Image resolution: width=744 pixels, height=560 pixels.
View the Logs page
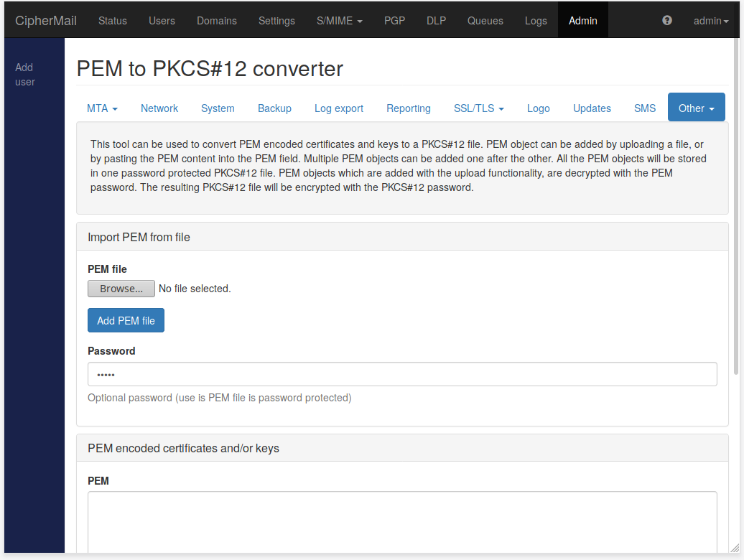click(x=536, y=20)
